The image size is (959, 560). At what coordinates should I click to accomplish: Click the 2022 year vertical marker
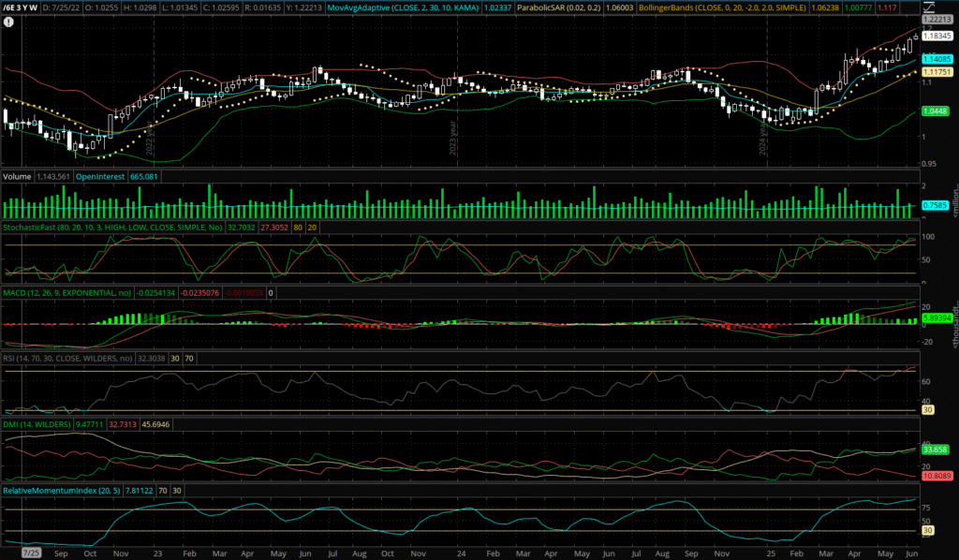(149, 139)
